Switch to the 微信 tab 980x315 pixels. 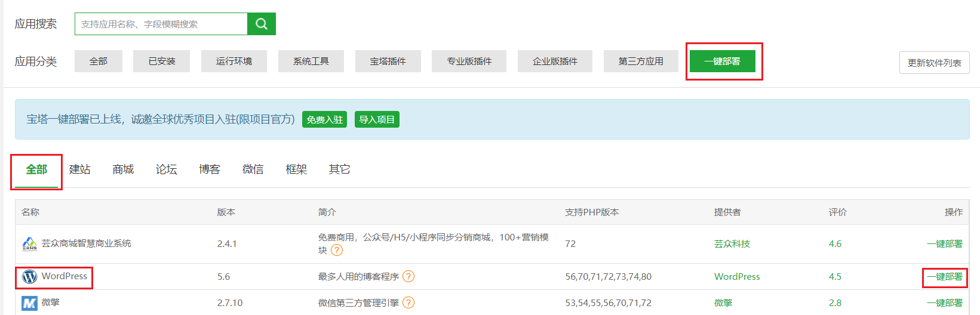(x=253, y=169)
